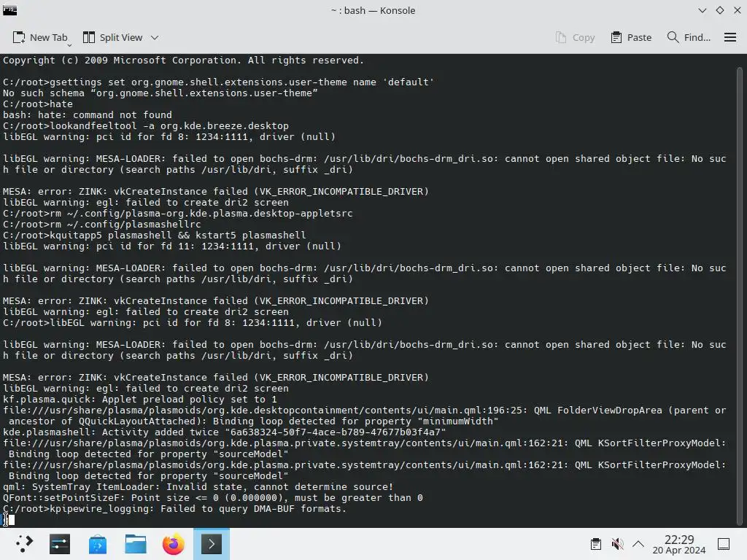Click the 'rm ~/.config/plasmashellrc' command line
This screenshot has width=747, height=560.
click(102, 225)
